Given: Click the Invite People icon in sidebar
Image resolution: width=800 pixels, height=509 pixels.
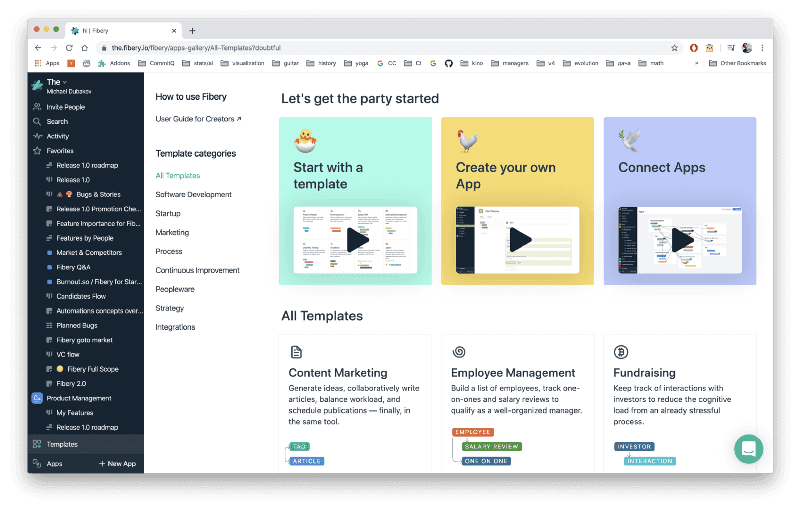Looking at the screenshot, I should [x=37, y=107].
